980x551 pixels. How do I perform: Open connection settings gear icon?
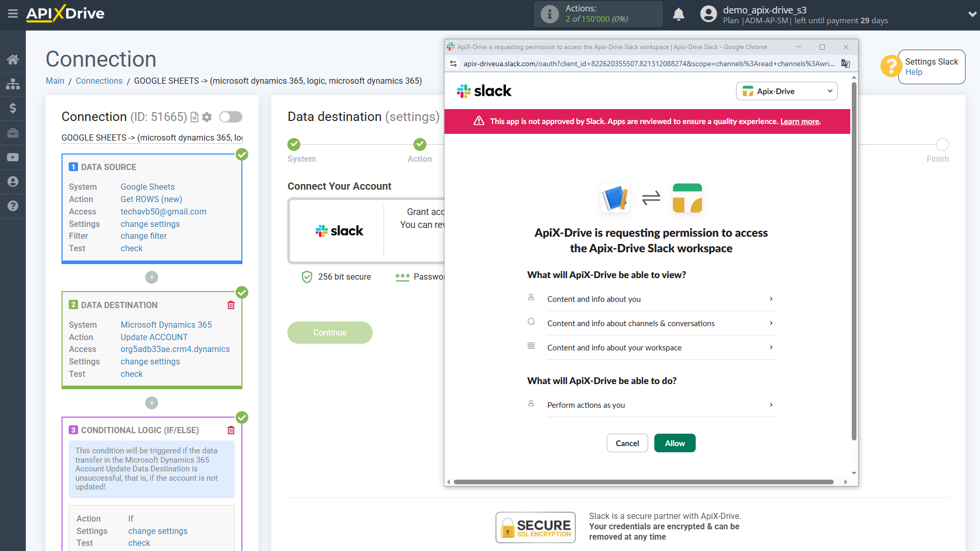(207, 117)
